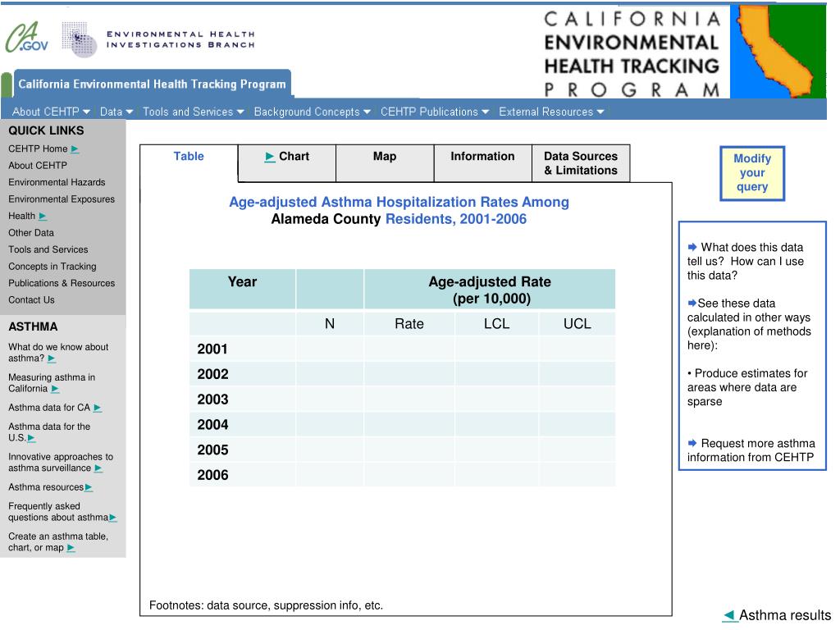The width and height of the screenshot is (840, 630).
Task: Click 'What does this data tell us?' link
Action: pyautogui.click(x=746, y=262)
